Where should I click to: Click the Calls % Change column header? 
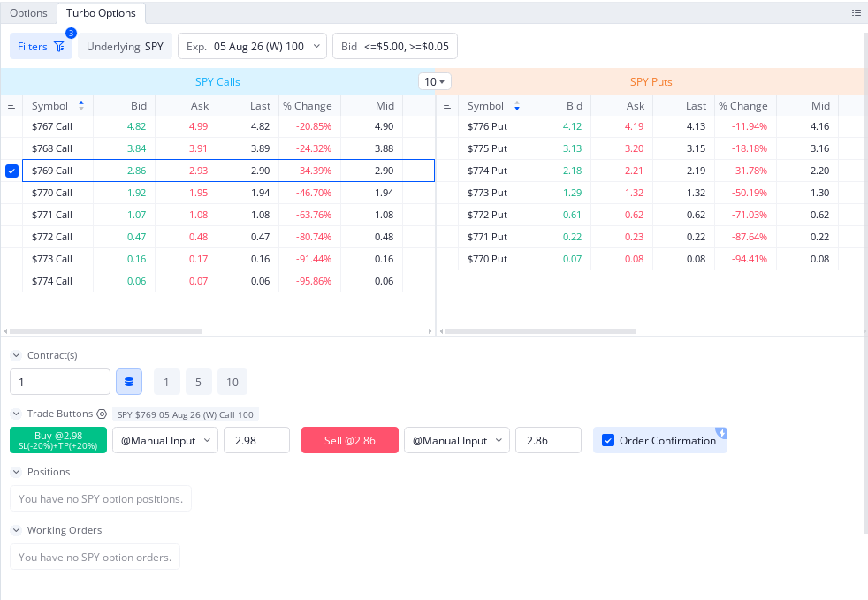[309, 106]
